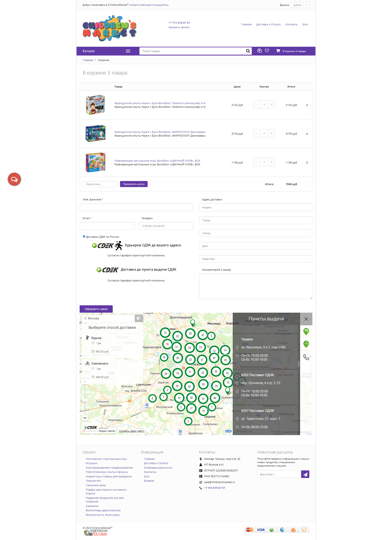The width and height of the screenshot is (392, 540).
Task: Choose the Курьер delivery option on map
Action: click(x=96, y=338)
